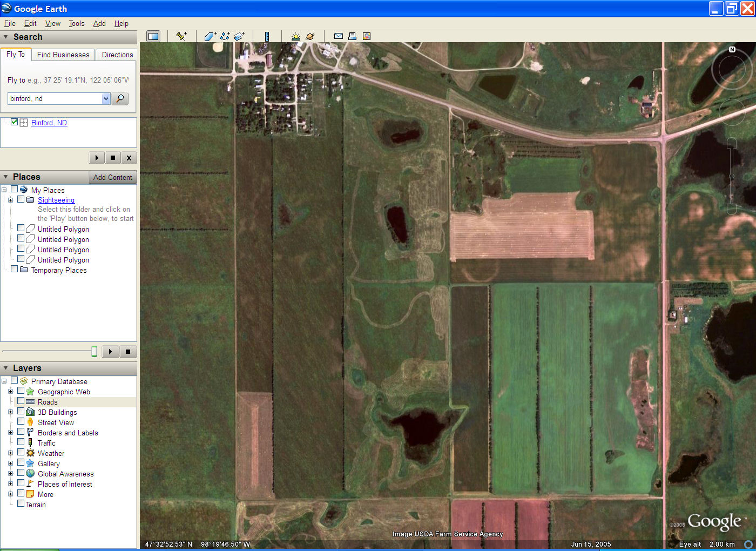Enable the Terrain layer checkbox

(21, 503)
